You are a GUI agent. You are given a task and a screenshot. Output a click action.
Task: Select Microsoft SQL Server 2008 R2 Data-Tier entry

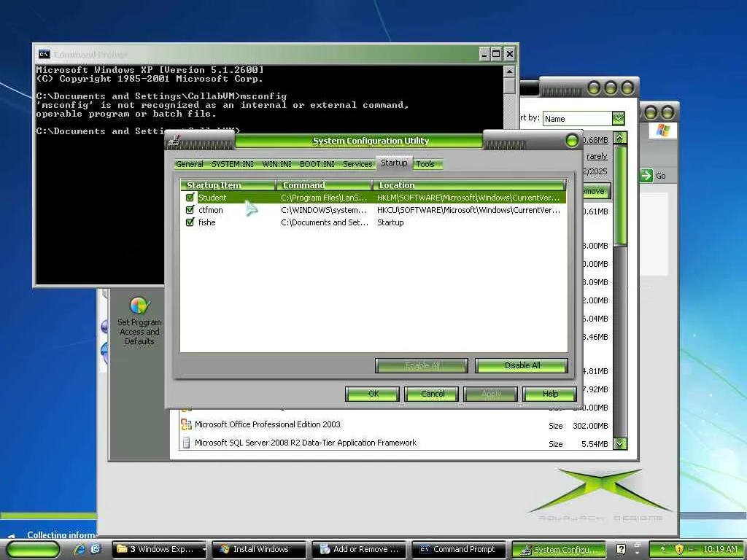coord(306,443)
